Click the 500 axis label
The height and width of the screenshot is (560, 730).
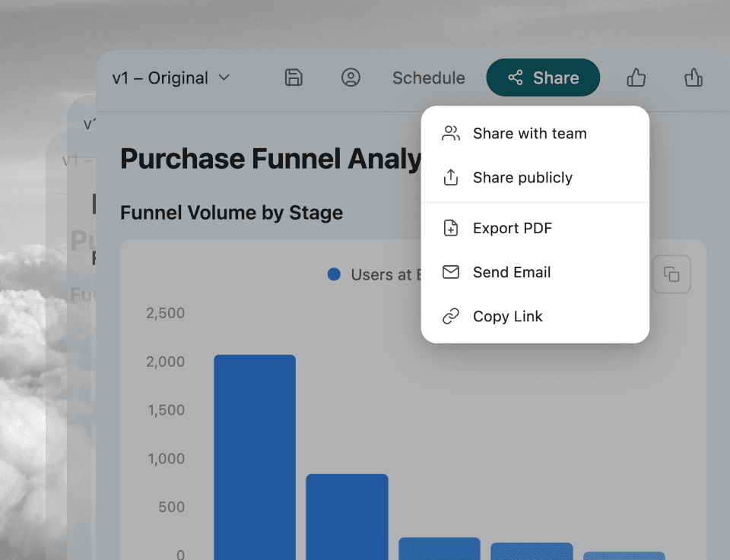[x=171, y=507]
